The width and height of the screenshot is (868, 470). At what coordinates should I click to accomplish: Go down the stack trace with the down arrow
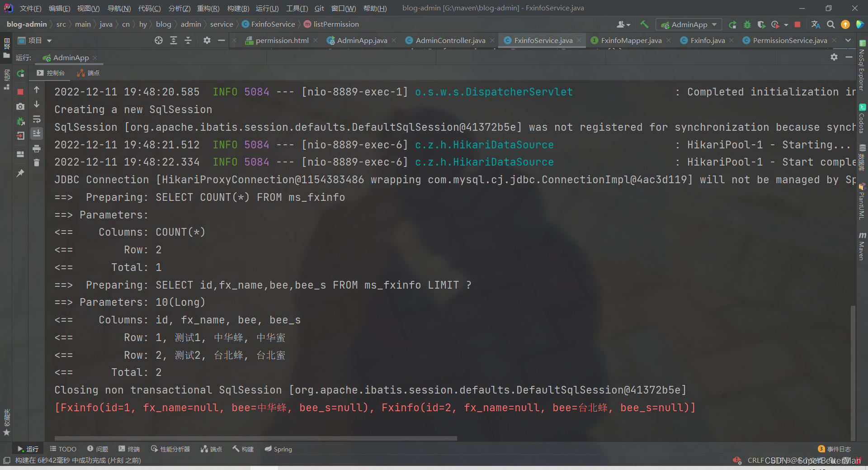pos(37,104)
